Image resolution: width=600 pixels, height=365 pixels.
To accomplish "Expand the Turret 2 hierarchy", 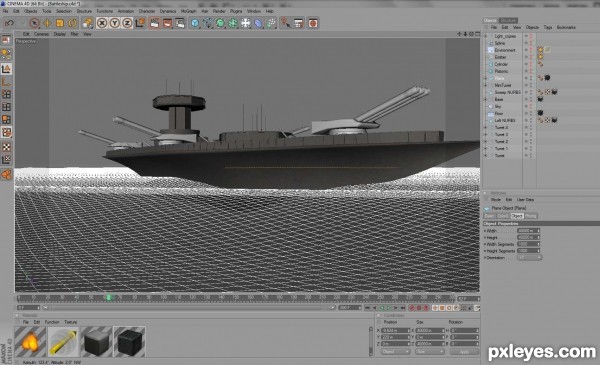I will (486, 141).
